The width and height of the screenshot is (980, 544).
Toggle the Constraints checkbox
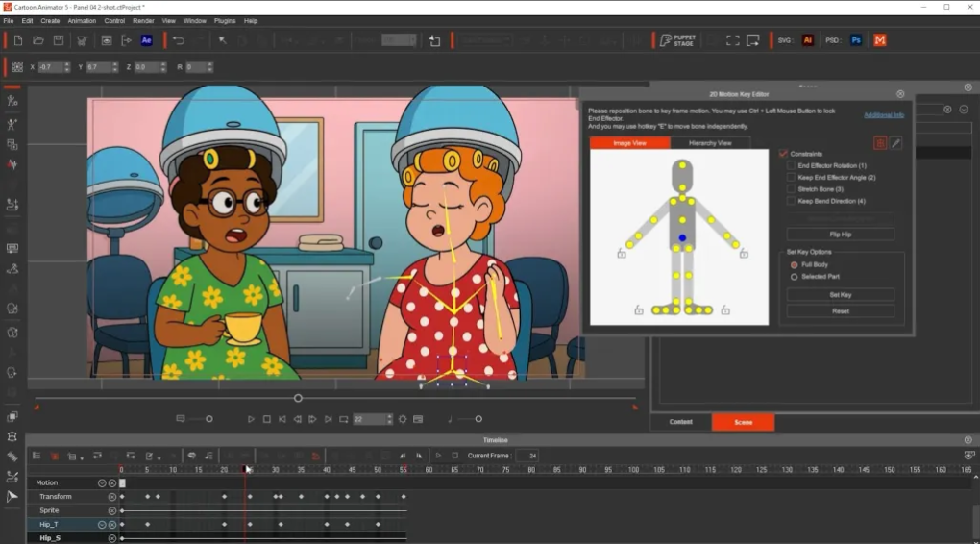tap(783, 154)
